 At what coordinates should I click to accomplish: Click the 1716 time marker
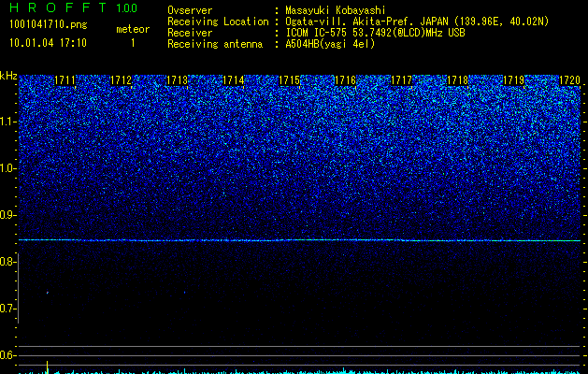pyautogui.click(x=345, y=80)
